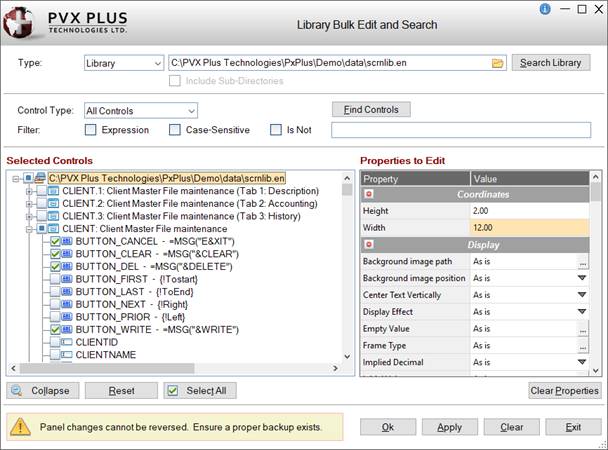Check the BUTTON_LAST checkbox
This screenshot has width=608, height=450.
coord(55,291)
